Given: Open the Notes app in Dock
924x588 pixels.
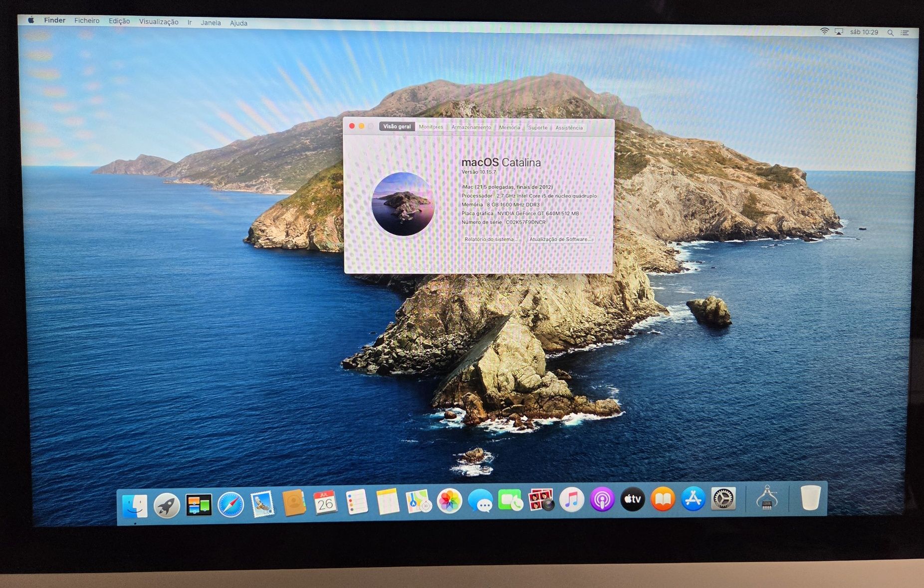Looking at the screenshot, I should [388, 501].
